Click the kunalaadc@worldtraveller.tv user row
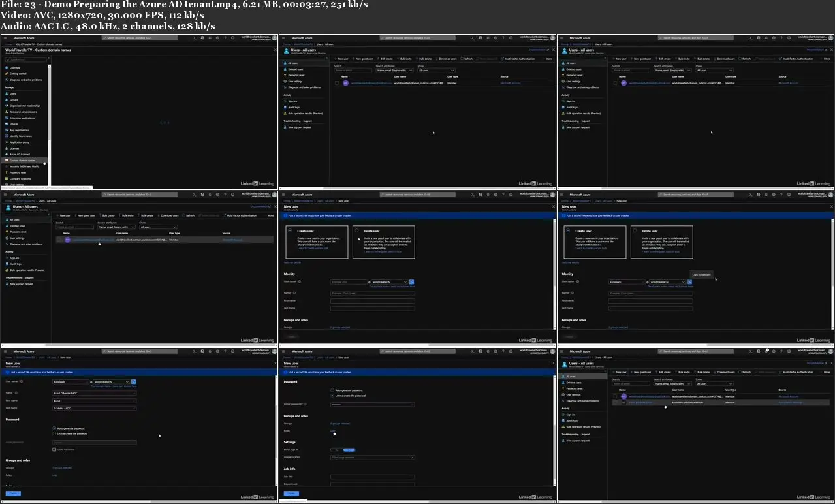 coord(719,403)
